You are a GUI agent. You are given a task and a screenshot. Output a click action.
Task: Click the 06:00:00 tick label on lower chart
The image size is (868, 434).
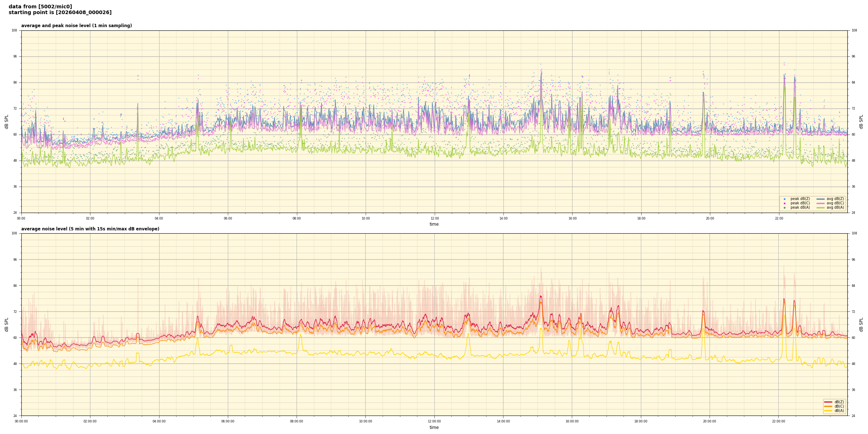pyautogui.click(x=228, y=421)
